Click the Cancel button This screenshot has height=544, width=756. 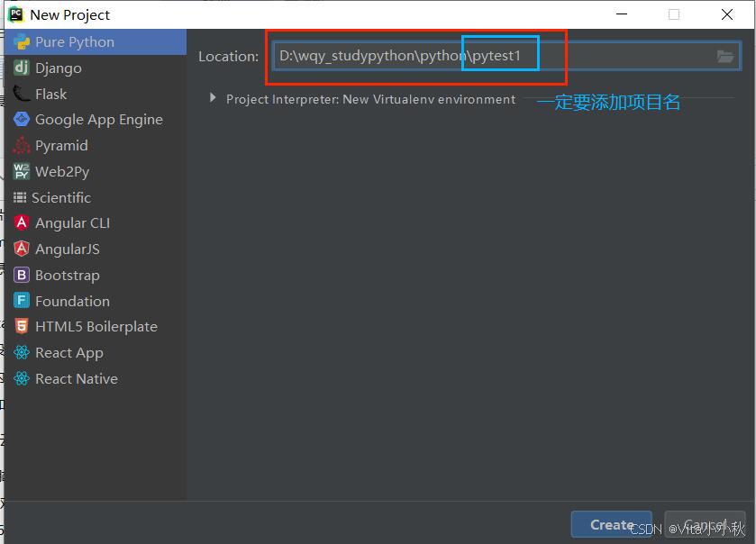pos(705,524)
